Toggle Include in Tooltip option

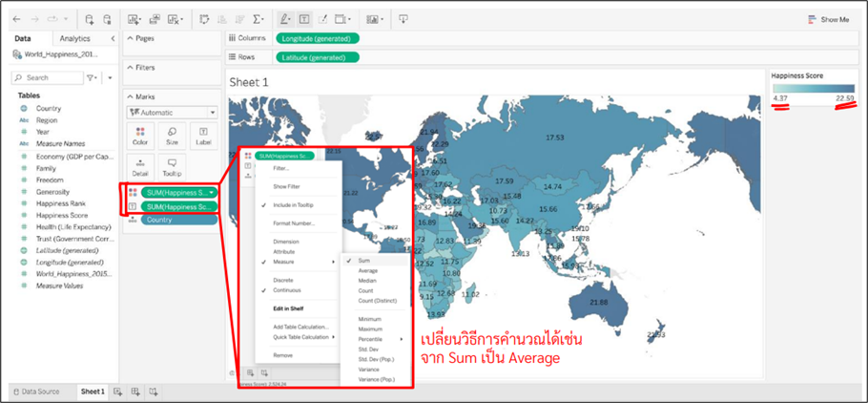293,205
